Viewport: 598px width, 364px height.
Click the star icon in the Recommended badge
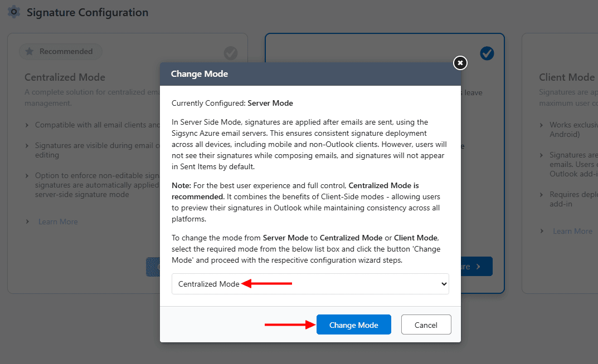[x=30, y=52]
